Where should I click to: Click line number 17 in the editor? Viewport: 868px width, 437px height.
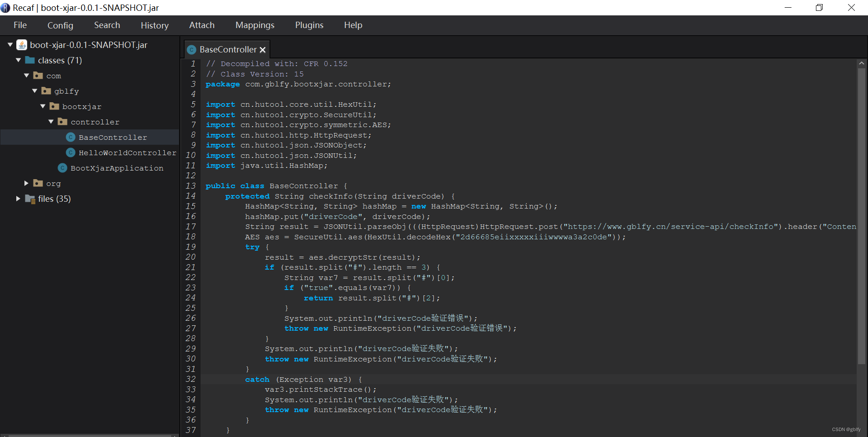[191, 227]
